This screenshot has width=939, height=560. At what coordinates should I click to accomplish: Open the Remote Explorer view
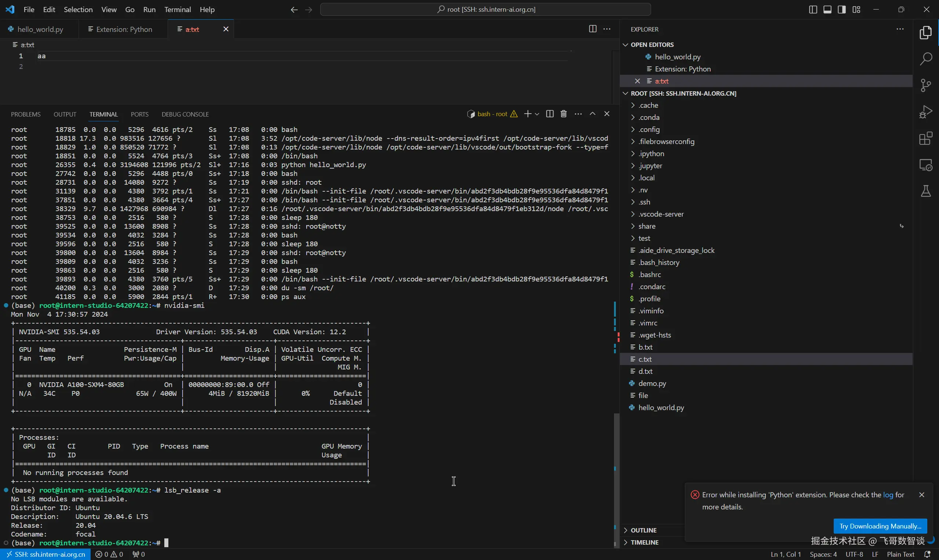926,165
